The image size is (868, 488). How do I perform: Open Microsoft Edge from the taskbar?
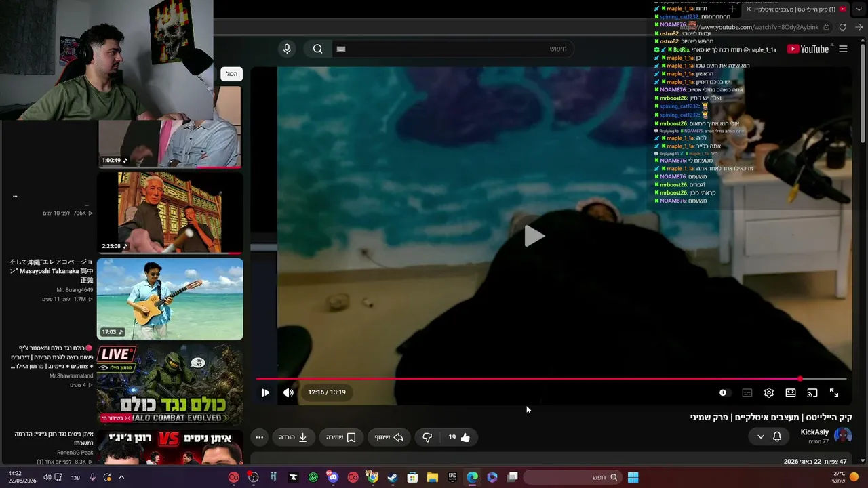472,477
